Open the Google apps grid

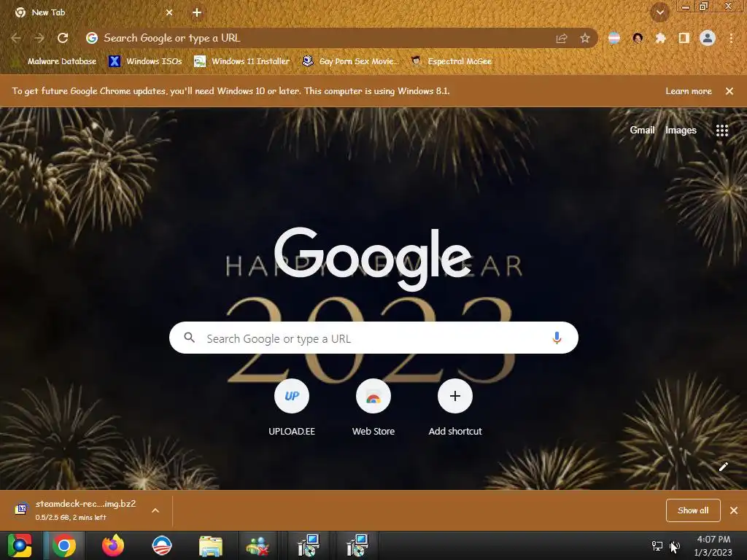722,131
